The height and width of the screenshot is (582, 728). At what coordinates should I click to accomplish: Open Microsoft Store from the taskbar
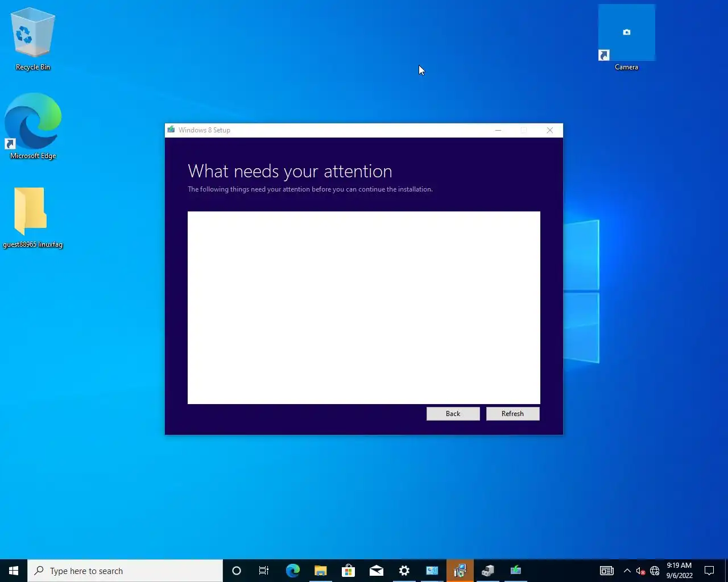pyautogui.click(x=348, y=571)
